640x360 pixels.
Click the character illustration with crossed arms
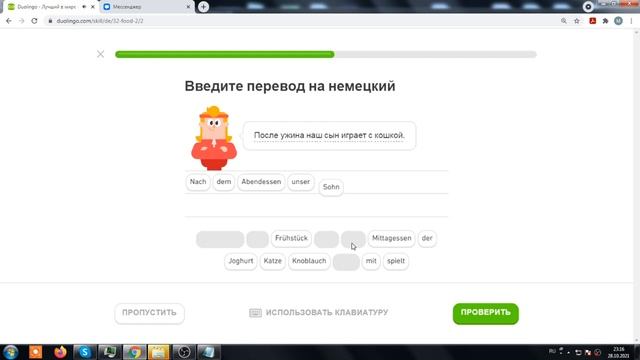click(x=214, y=138)
